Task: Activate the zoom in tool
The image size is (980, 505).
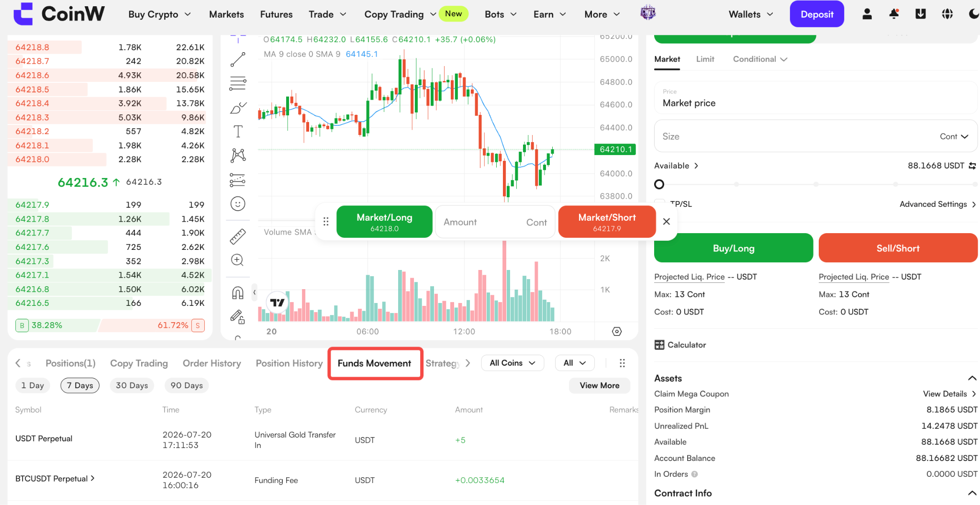Action: tap(238, 260)
